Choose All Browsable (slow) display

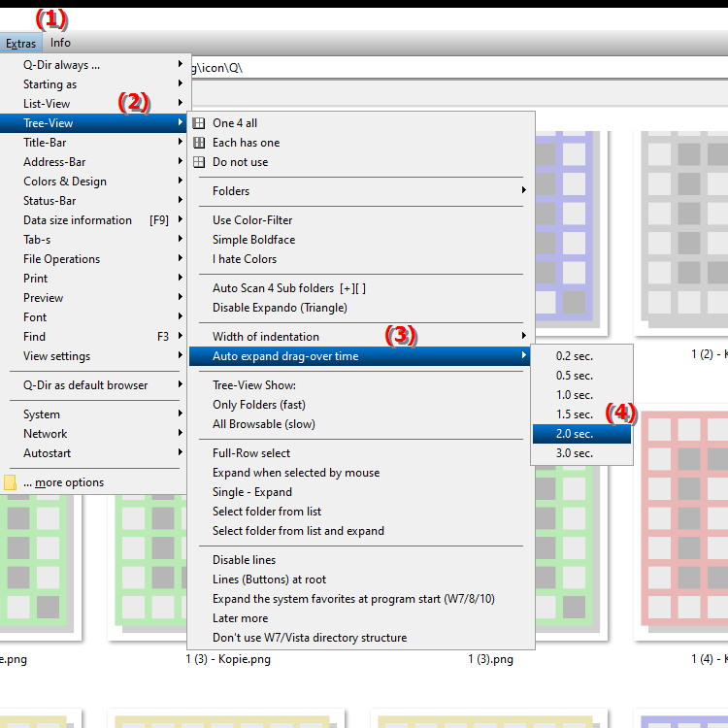click(361, 424)
